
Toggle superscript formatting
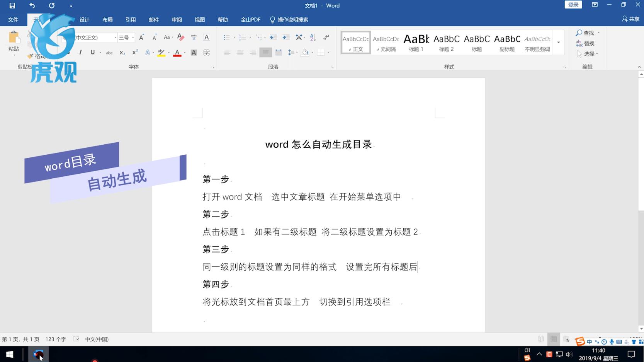pos(135,52)
